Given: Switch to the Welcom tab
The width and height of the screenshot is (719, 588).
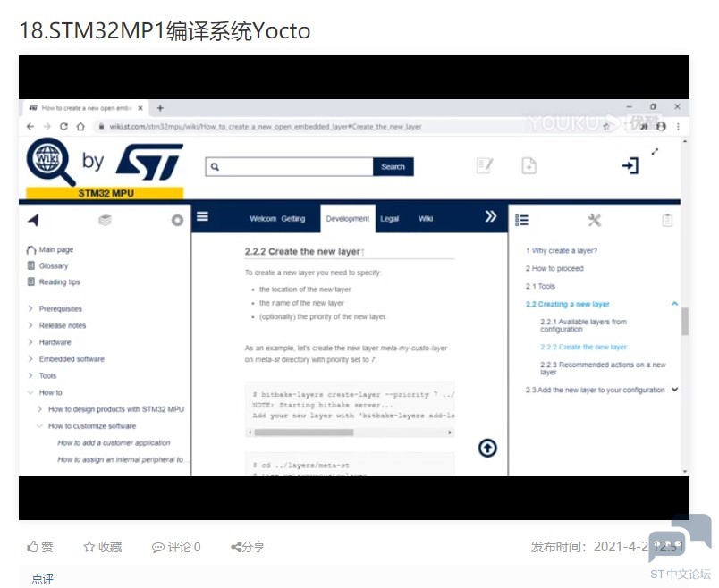Looking at the screenshot, I should (x=263, y=219).
